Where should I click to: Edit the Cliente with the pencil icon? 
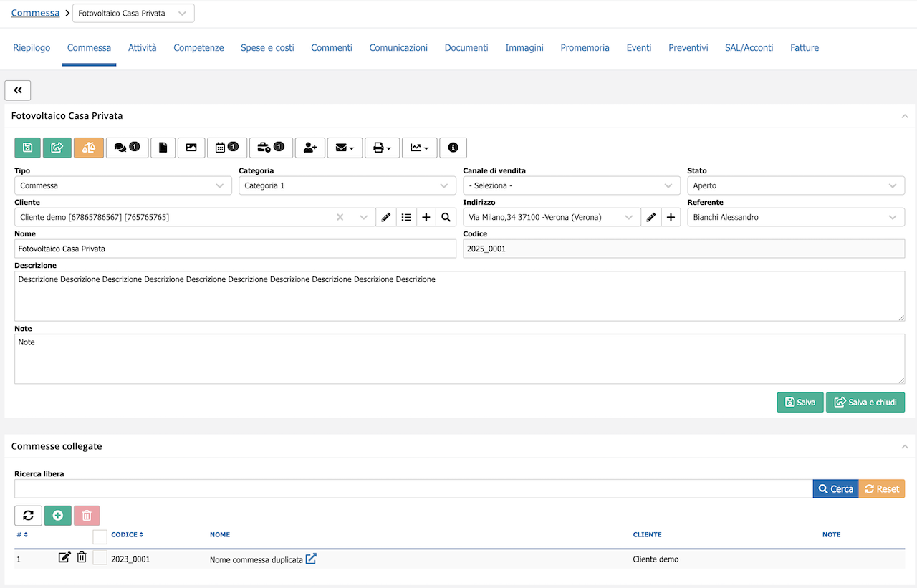tap(386, 217)
